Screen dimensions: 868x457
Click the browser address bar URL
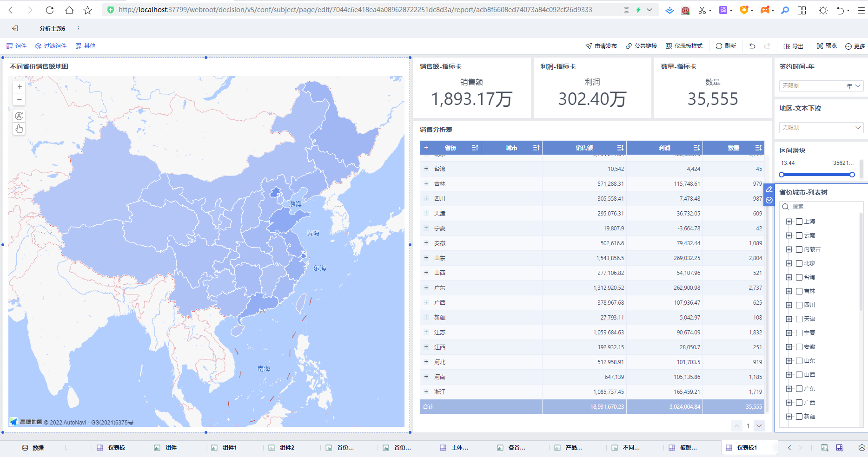pyautogui.click(x=355, y=10)
